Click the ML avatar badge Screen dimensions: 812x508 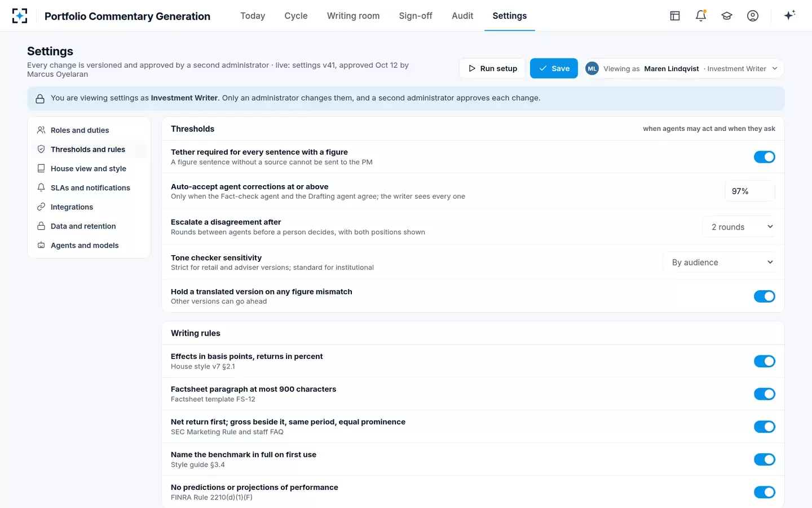click(592, 69)
